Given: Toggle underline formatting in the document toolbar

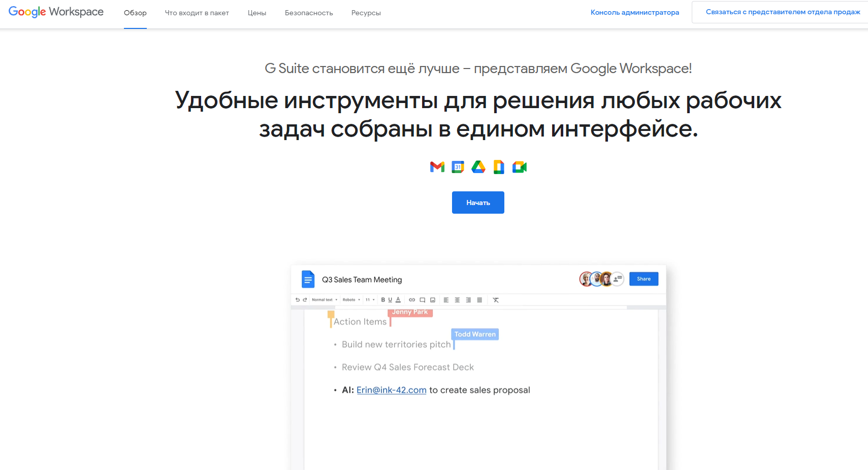Looking at the screenshot, I should pyautogui.click(x=390, y=300).
